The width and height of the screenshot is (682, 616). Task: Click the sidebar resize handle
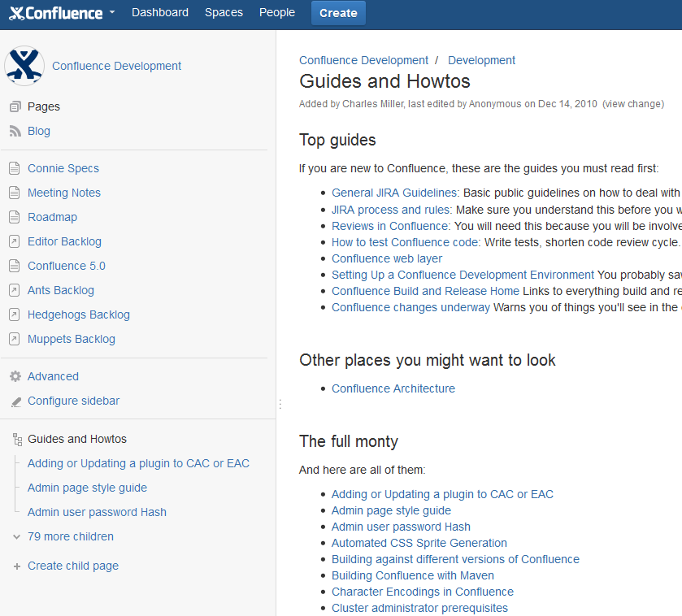point(280,404)
